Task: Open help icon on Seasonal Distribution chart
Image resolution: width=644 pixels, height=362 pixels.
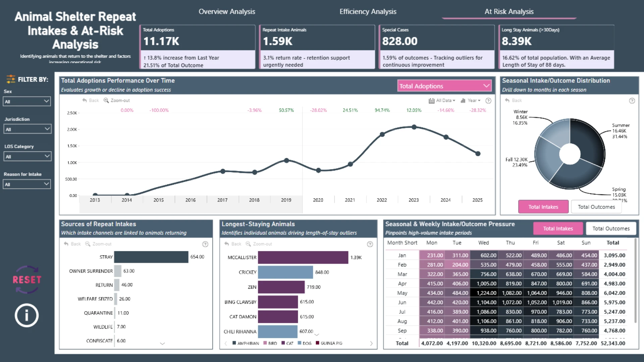Action: [x=632, y=101]
